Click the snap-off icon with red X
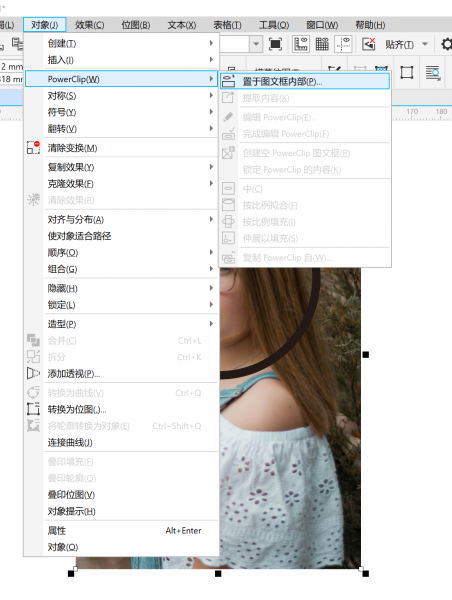452x600 pixels. 369,44
